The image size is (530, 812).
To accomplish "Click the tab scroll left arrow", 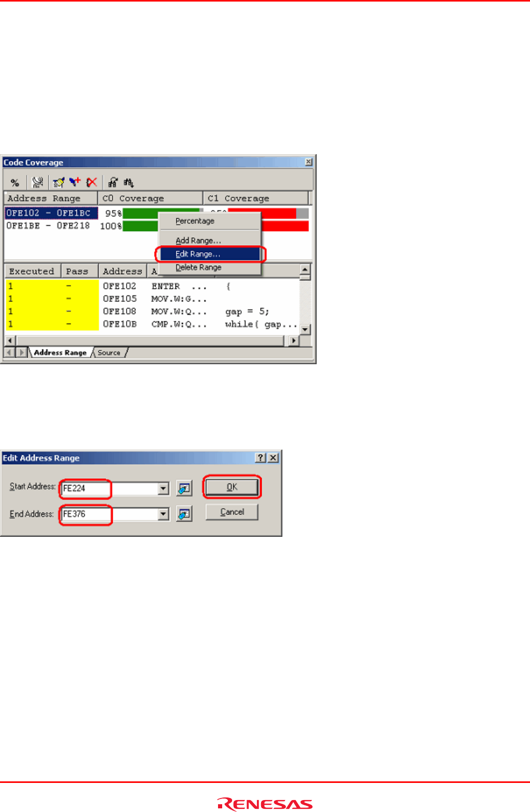I will tap(10, 353).
